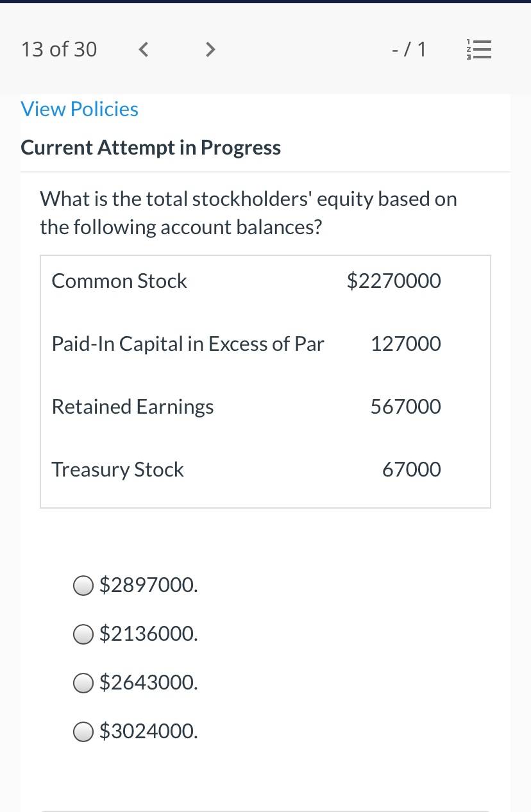Click the Treasury Stock row label
Screen dimensions: 531x812
(117, 469)
